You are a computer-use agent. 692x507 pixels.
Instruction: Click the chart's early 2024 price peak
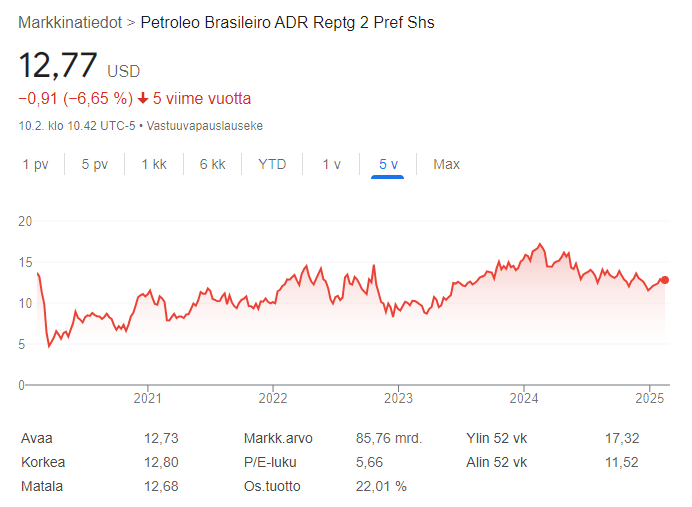coord(540,244)
